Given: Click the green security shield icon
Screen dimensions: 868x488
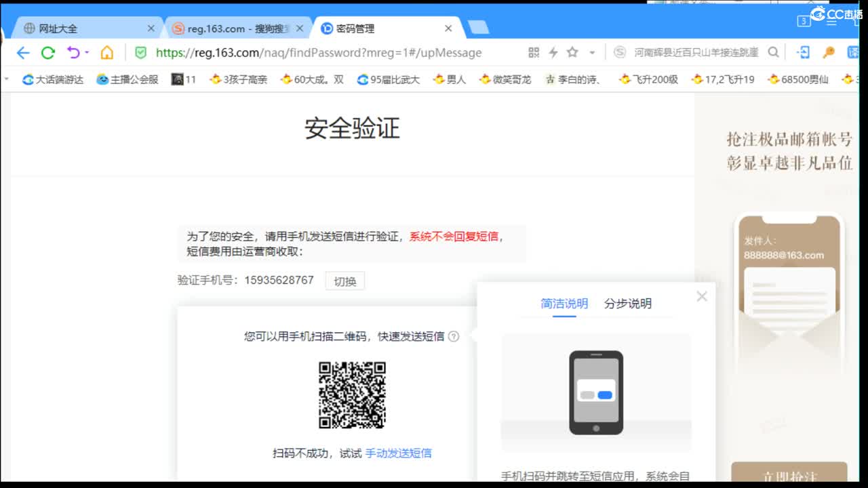Looking at the screenshot, I should coord(140,52).
